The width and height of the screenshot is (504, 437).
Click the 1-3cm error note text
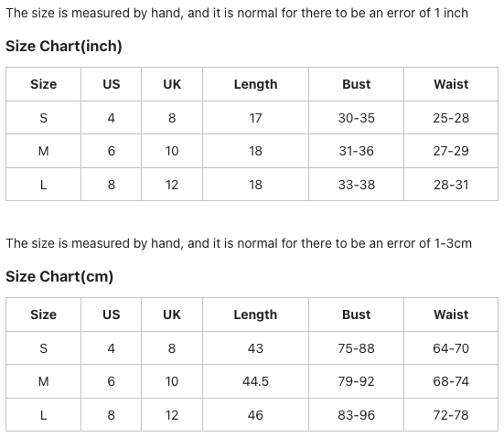239,243
